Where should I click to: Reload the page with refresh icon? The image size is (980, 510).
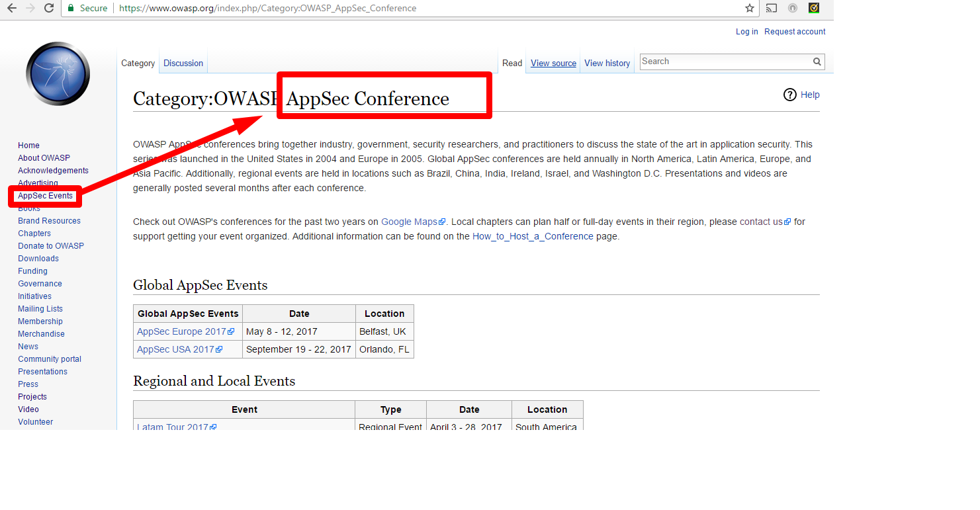[x=49, y=8]
